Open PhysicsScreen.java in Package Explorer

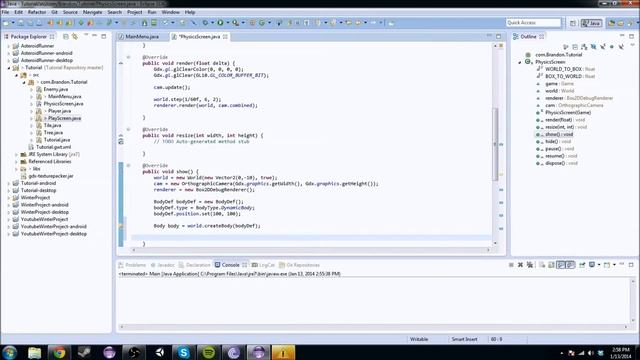63,104
